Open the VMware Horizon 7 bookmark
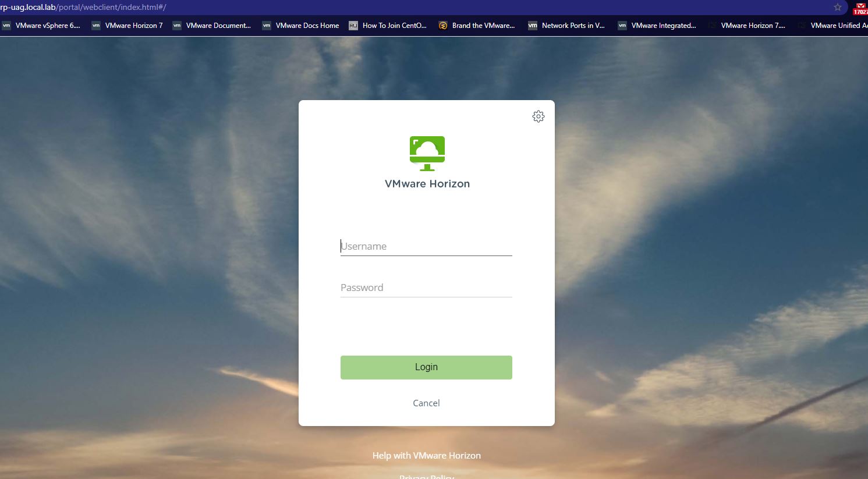The image size is (868, 479). pyautogui.click(x=127, y=26)
